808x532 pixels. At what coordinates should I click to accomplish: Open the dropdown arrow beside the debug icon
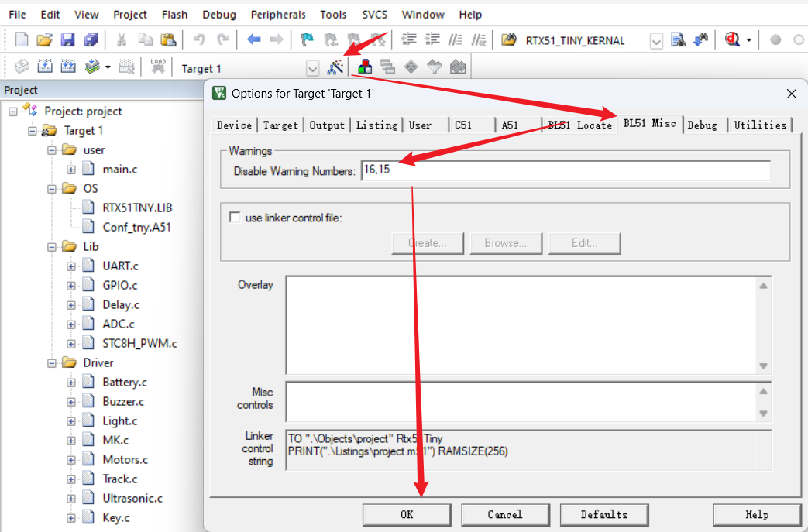[x=749, y=40]
